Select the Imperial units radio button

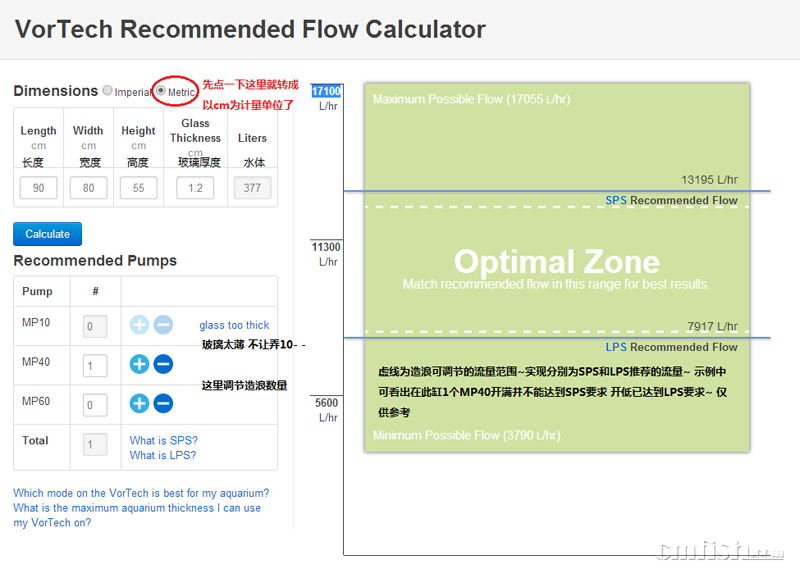[x=108, y=91]
